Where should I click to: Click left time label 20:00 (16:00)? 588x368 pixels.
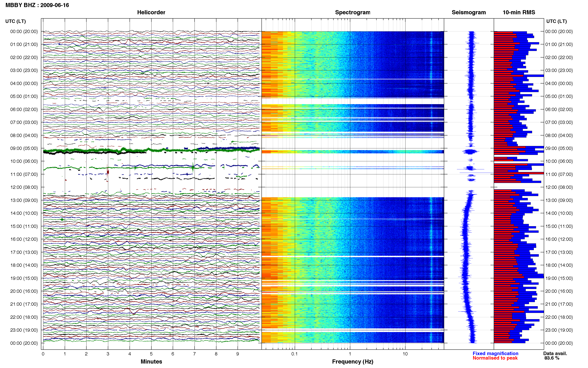[x=24, y=291]
